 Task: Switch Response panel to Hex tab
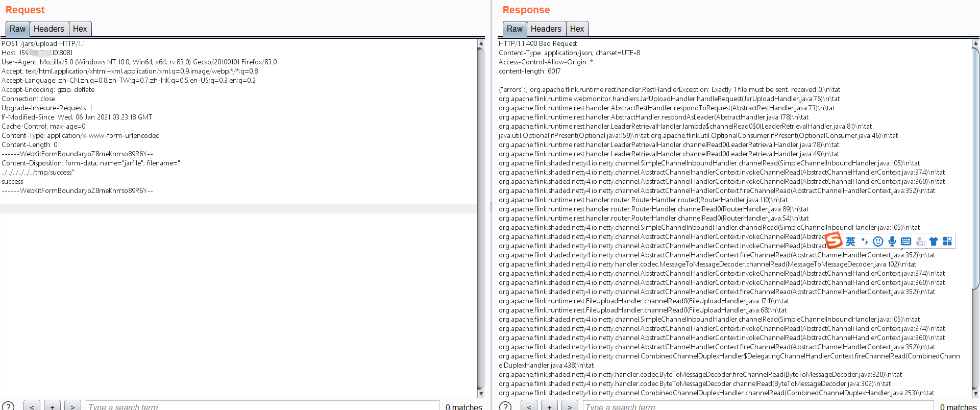(577, 29)
